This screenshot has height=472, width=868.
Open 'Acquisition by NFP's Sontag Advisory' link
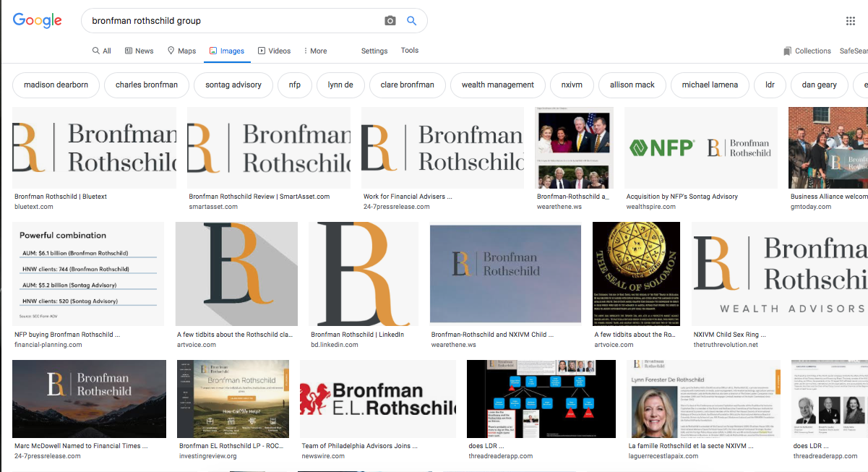(682, 197)
